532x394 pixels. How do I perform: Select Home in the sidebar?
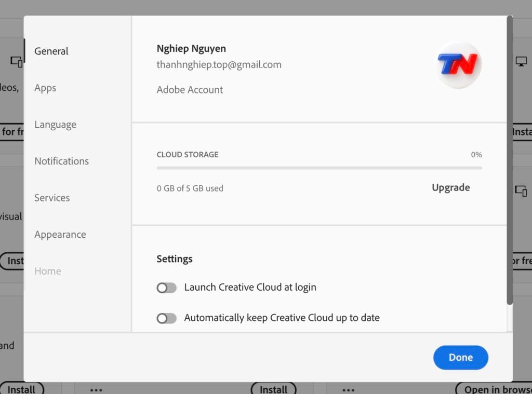click(47, 270)
